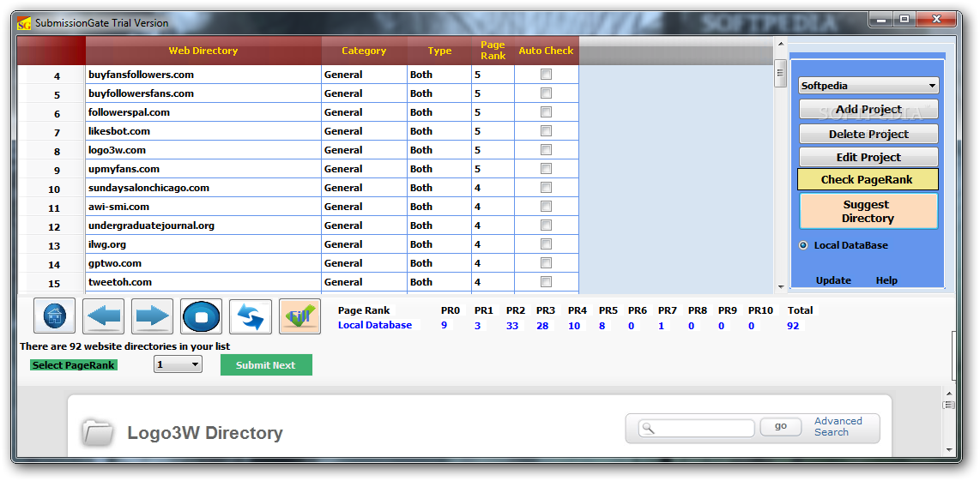The height and width of the screenshot is (481, 980).
Task: Click the Refresh arrows icon button
Action: click(250, 316)
